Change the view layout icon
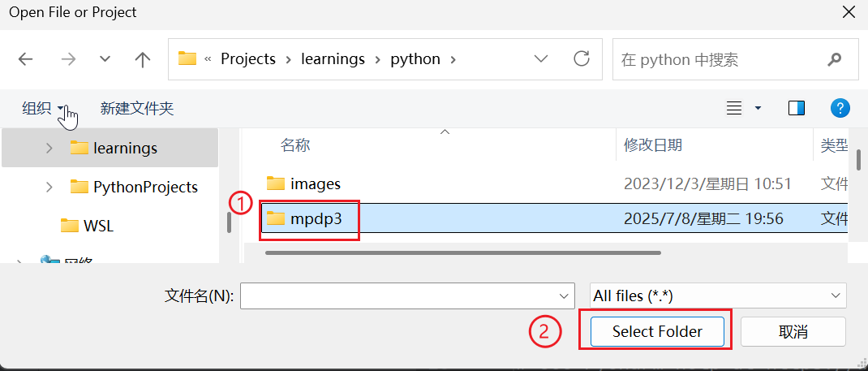Viewport: 868px width, 371px height. (734, 108)
